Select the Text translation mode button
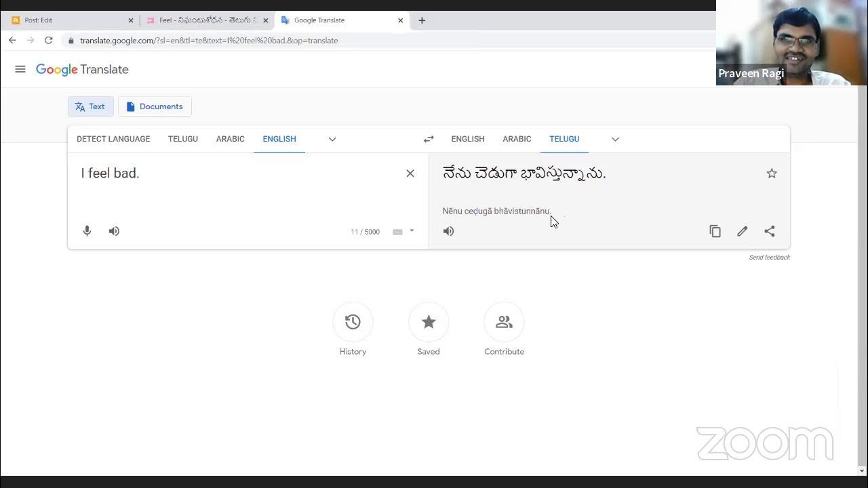The image size is (868, 488). point(90,106)
